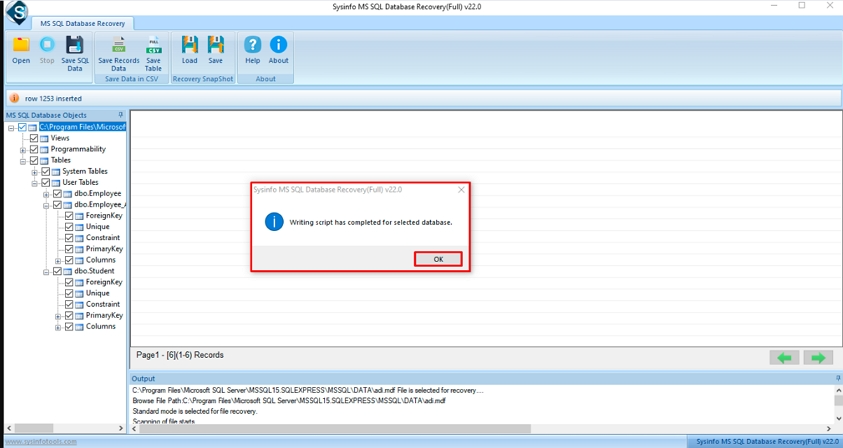Screen dimensions: 843x448
Task: Toggle the dbo.Student checkbox
Action: (57, 271)
